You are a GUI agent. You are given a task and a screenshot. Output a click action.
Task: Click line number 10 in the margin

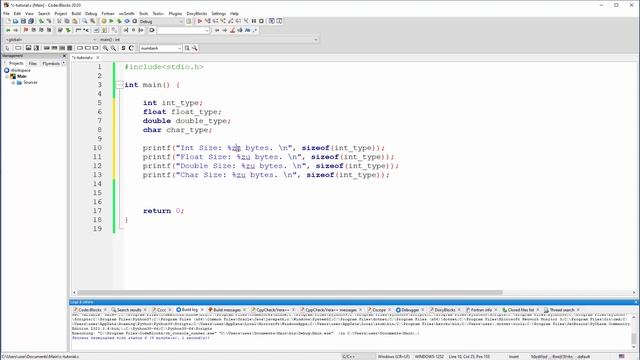point(97,148)
